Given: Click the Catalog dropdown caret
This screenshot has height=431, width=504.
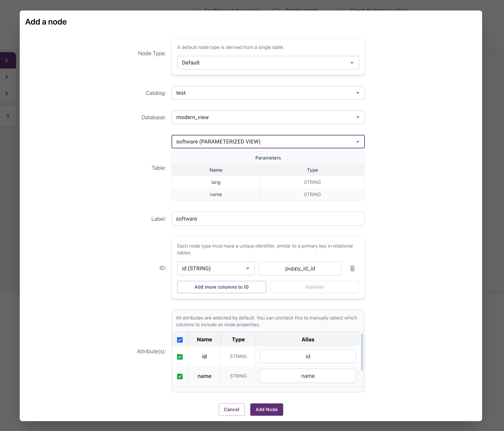Looking at the screenshot, I should click(x=358, y=93).
